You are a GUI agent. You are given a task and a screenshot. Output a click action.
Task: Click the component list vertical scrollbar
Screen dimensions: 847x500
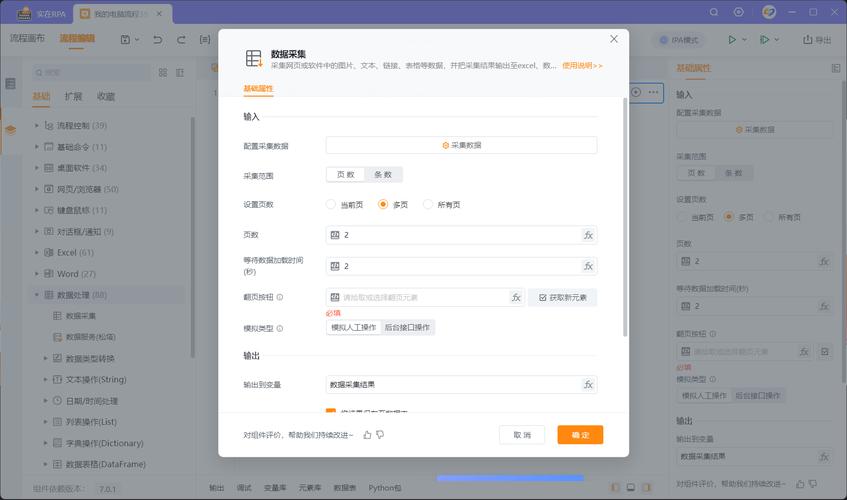tap(192, 238)
